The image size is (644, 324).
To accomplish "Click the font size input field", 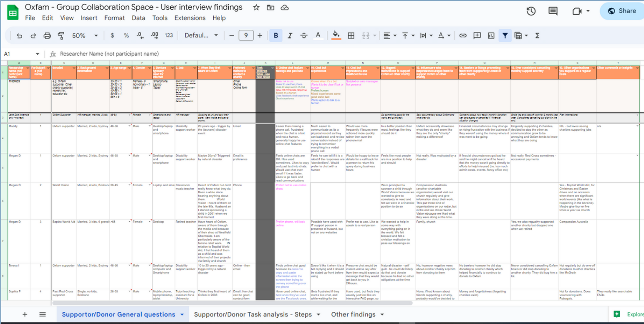I will click(246, 35).
